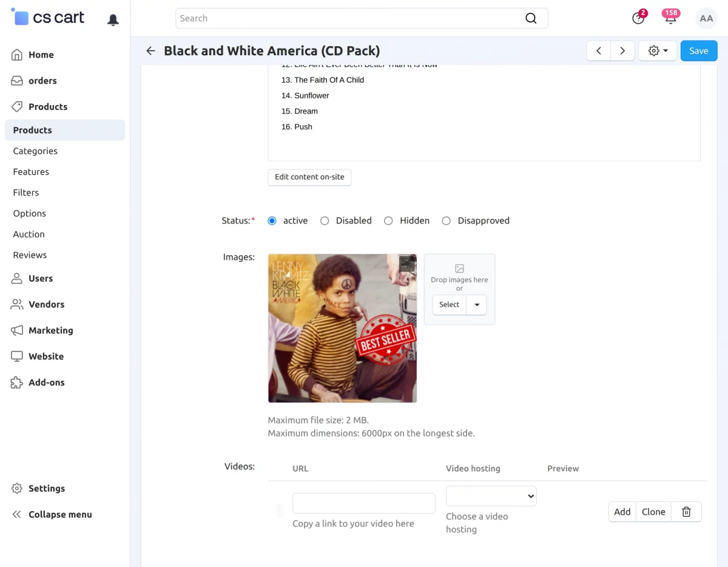Click the image icon in the drop zone
The image size is (728, 567).
point(459,268)
